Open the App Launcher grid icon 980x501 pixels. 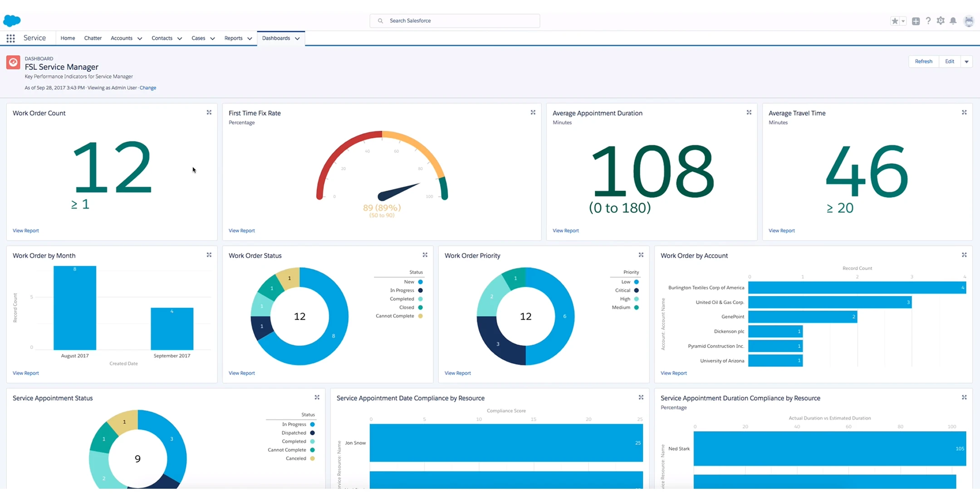10,39
